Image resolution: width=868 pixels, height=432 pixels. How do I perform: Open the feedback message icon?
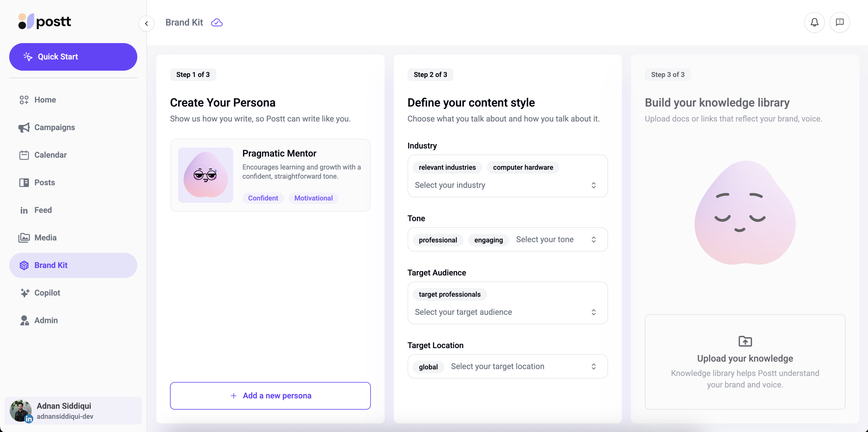click(839, 22)
